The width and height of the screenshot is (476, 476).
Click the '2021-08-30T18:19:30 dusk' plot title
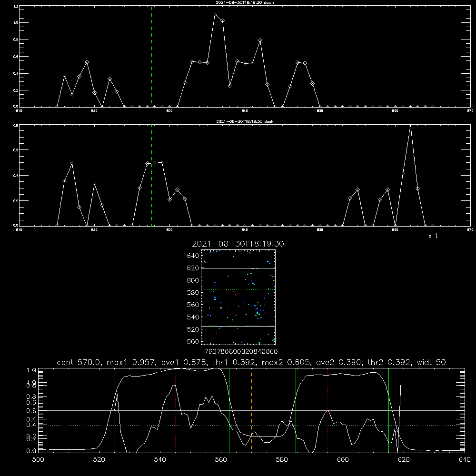tap(245, 121)
